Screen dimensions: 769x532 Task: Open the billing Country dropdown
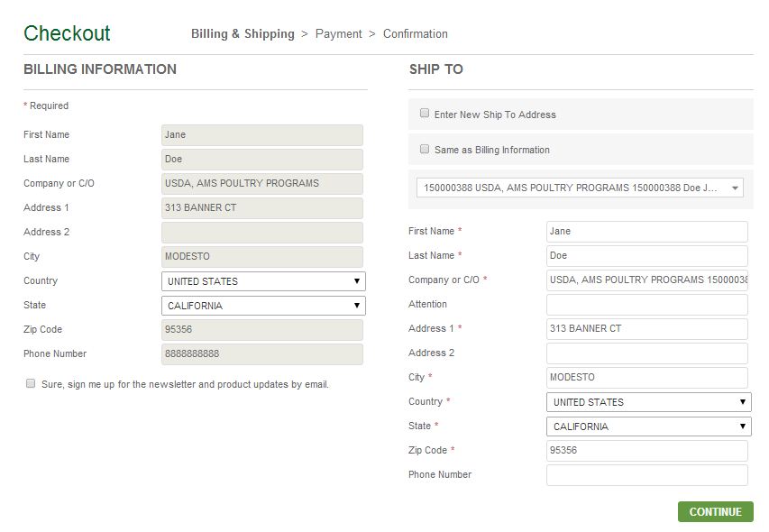click(263, 281)
